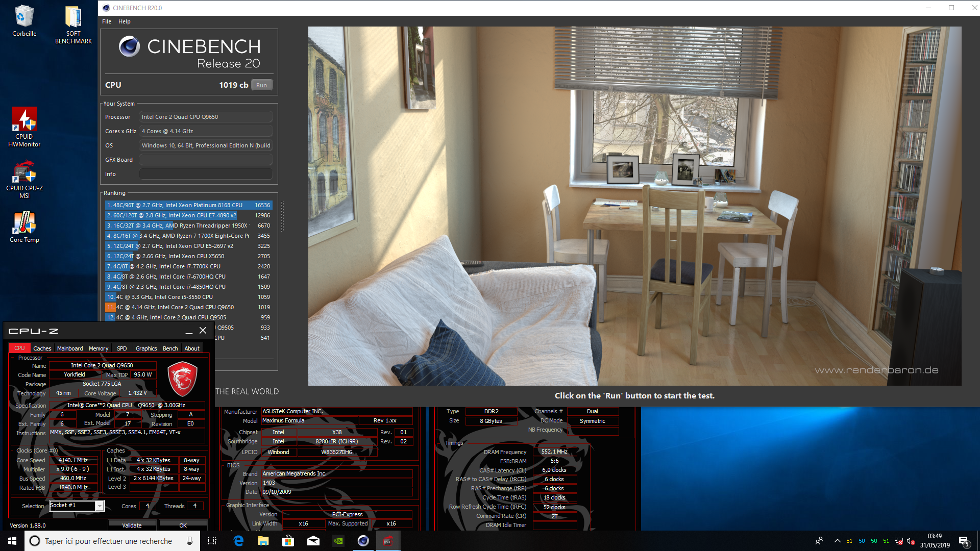The width and height of the screenshot is (980, 551).
Task: Click the microphone icon in search box
Action: [x=189, y=541]
